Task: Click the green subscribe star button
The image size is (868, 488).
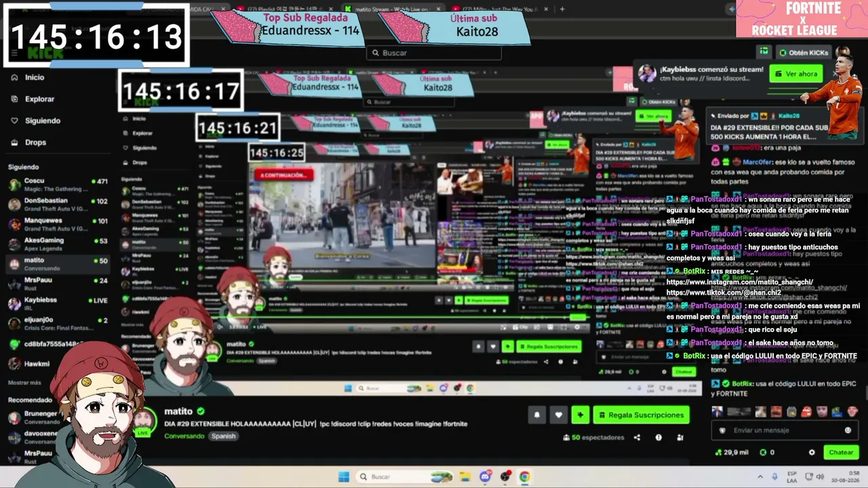Action: [580, 415]
